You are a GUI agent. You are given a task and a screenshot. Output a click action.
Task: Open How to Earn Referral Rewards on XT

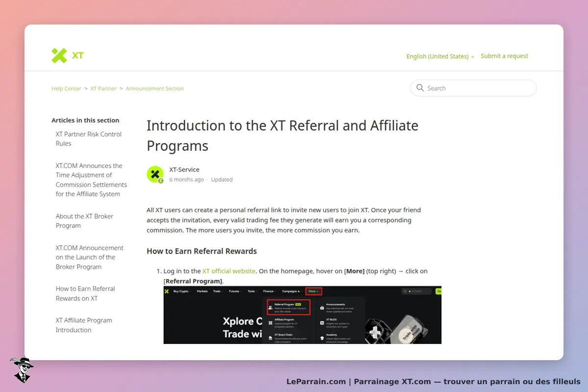pyautogui.click(x=85, y=294)
